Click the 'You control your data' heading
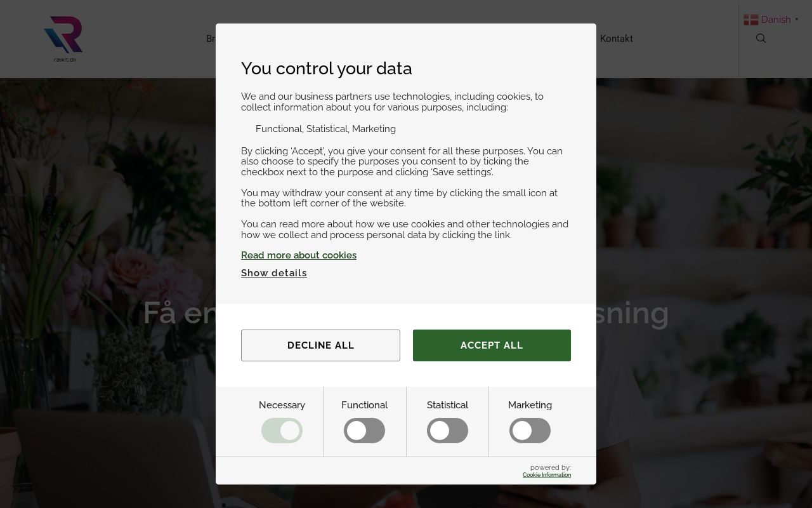The image size is (812, 508). pyautogui.click(x=326, y=69)
